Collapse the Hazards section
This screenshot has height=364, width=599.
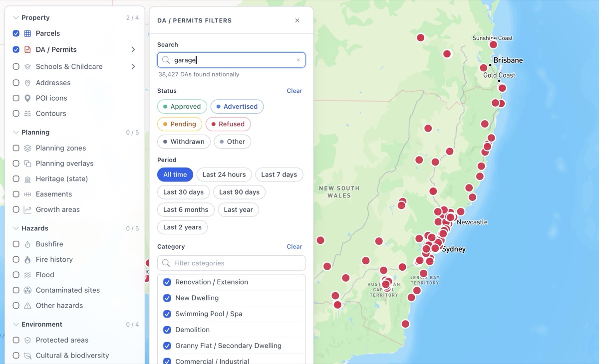coord(16,228)
